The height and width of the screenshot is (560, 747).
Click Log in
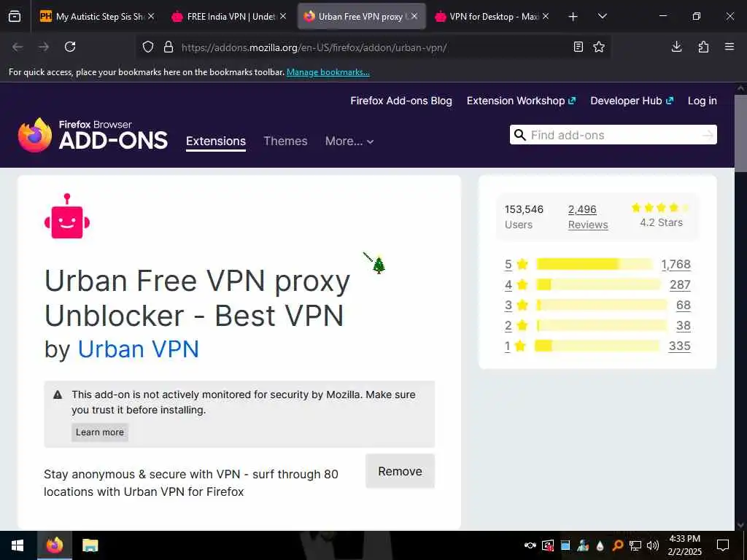[x=703, y=101]
